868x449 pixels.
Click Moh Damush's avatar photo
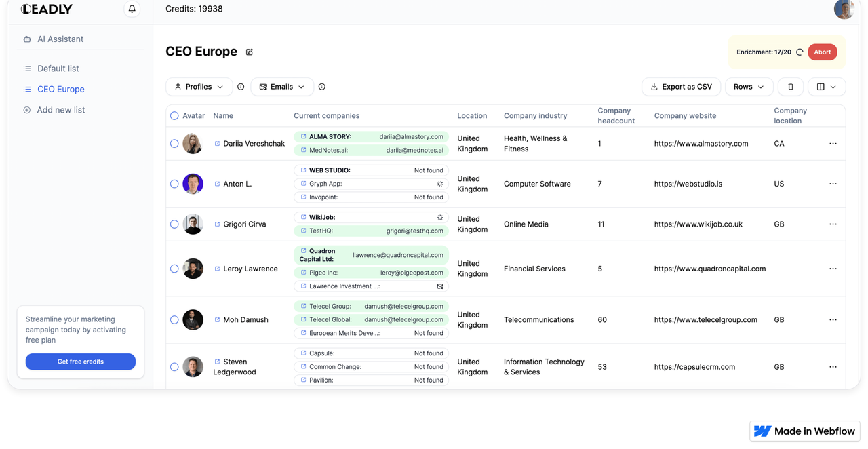(x=193, y=319)
